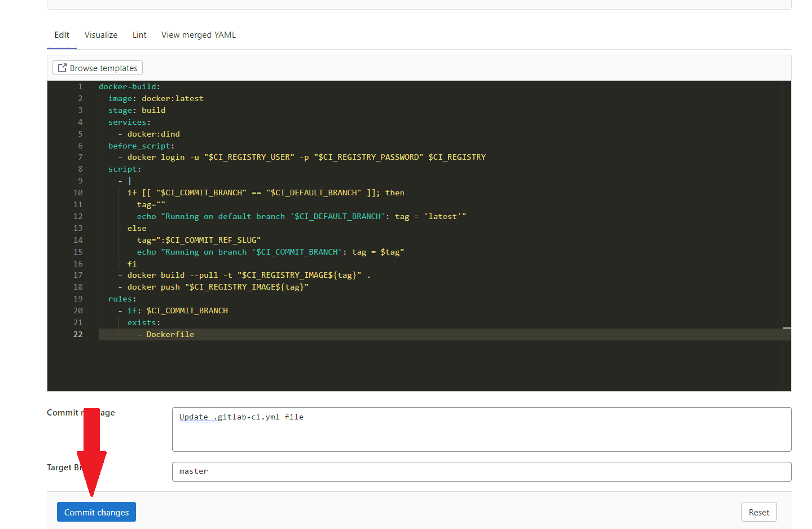Click the Browse templates button
Viewport: 812px width, 529px height.
pyautogui.click(x=98, y=68)
